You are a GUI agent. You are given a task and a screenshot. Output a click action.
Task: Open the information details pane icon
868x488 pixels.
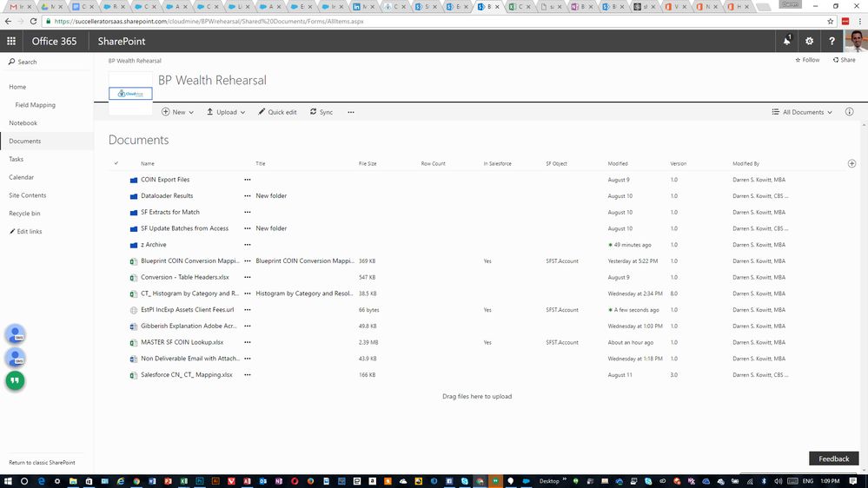[849, 112]
